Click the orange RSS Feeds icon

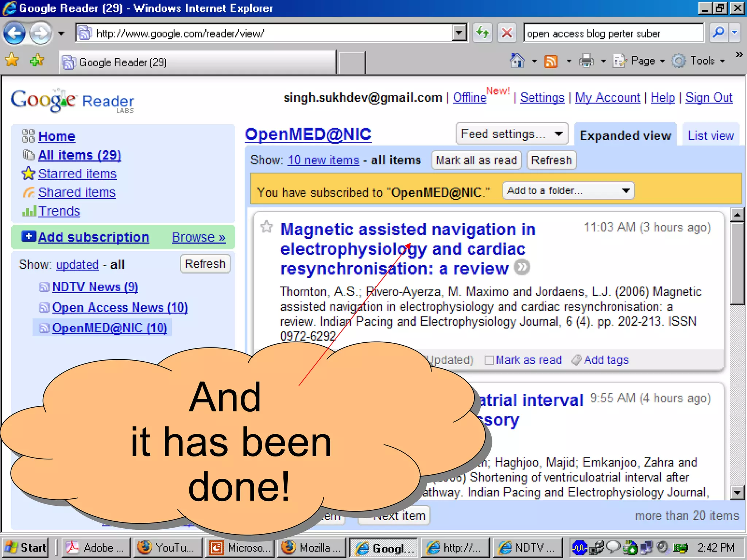tap(551, 61)
